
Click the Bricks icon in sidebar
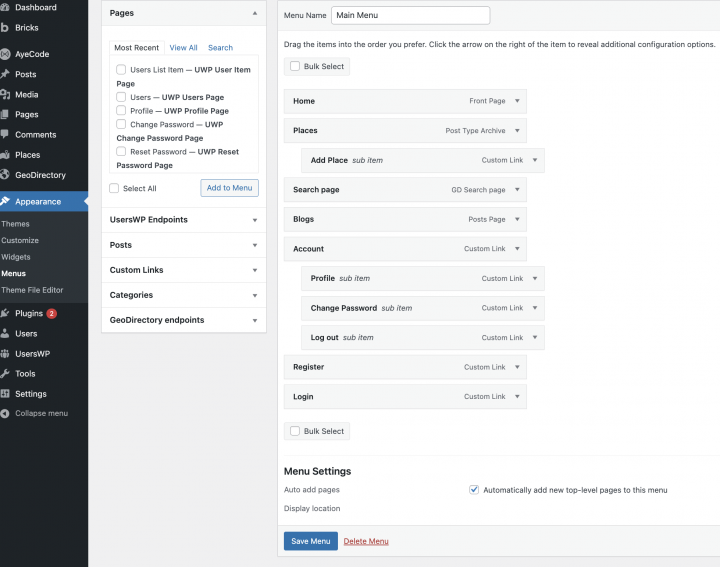[x=6, y=27]
